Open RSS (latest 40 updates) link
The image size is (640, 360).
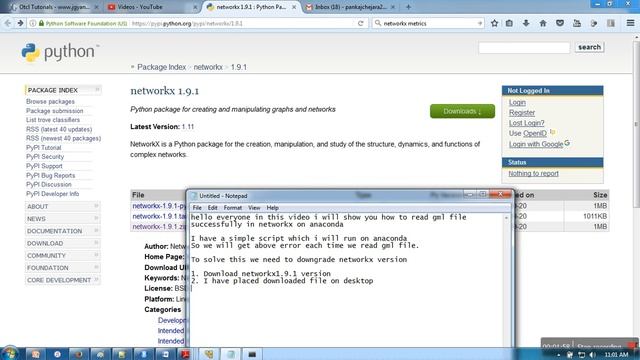tap(59, 129)
